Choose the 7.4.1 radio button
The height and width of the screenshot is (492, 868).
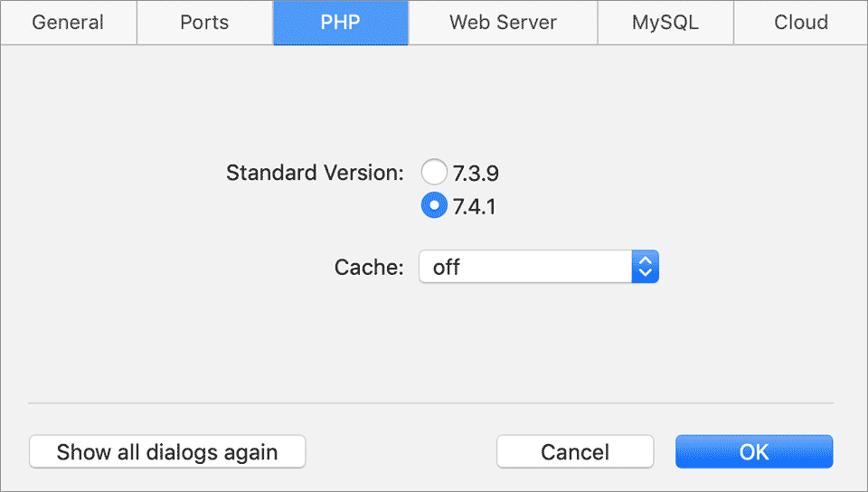click(434, 205)
